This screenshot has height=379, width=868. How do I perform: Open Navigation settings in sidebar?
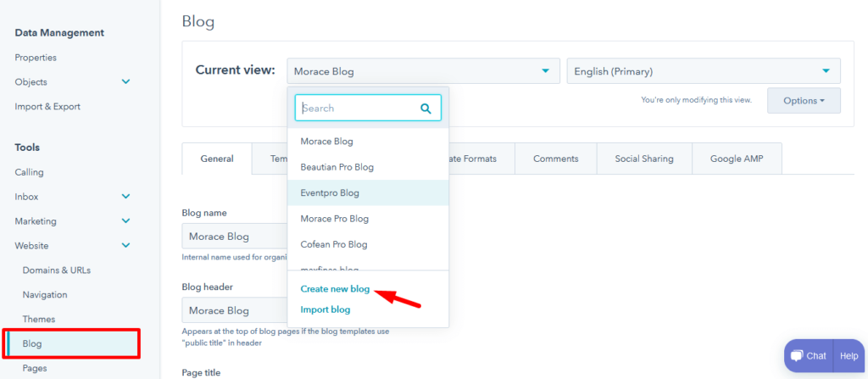tap(45, 295)
